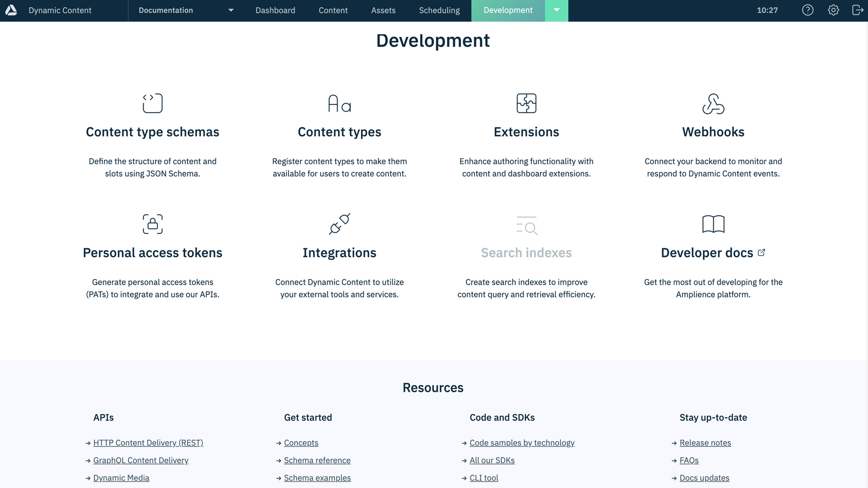The width and height of the screenshot is (868, 488).
Task: Open the HTTP Content Delivery (REST) link
Action: tap(148, 442)
